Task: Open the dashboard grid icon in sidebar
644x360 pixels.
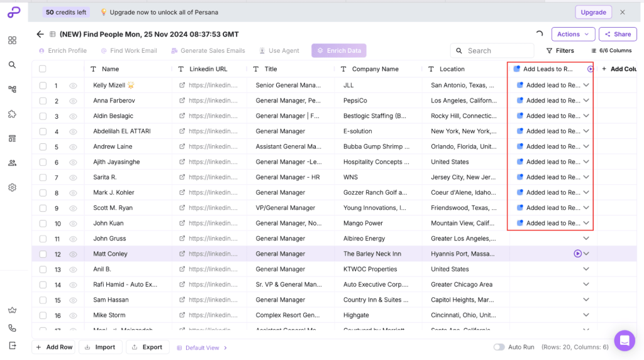Action: click(13, 40)
